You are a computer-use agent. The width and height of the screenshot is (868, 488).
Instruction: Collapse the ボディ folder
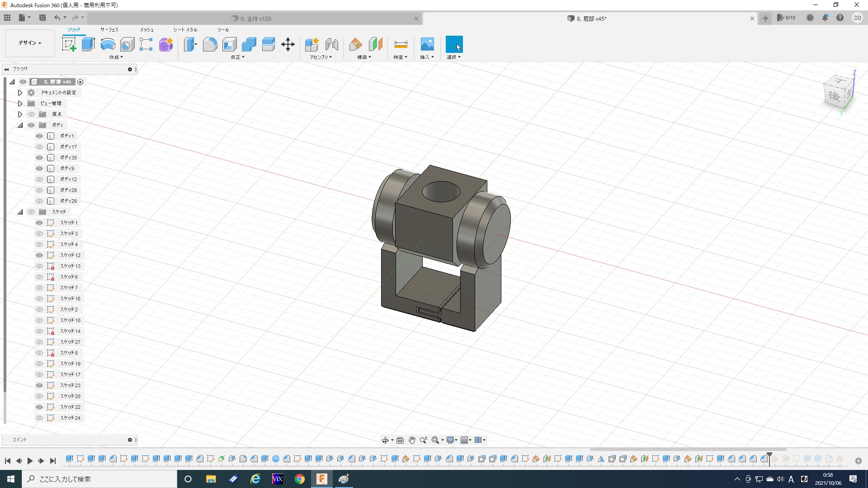[x=20, y=125]
